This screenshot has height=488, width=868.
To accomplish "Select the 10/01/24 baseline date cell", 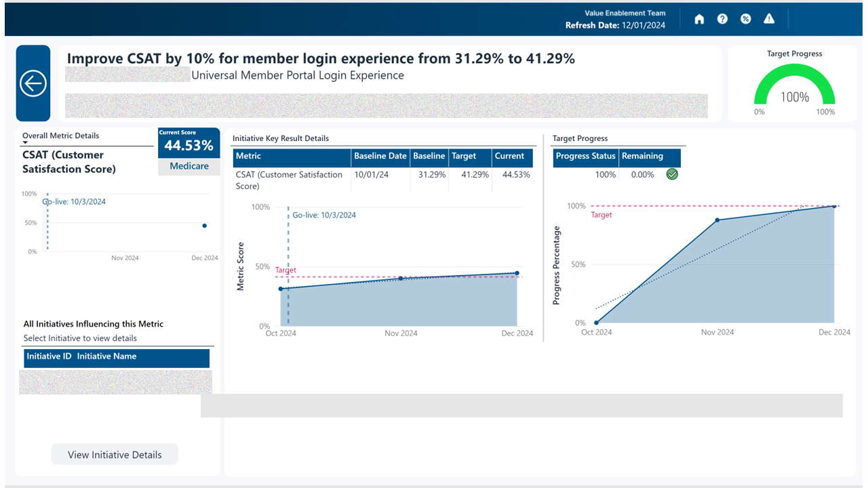I will [371, 175].
